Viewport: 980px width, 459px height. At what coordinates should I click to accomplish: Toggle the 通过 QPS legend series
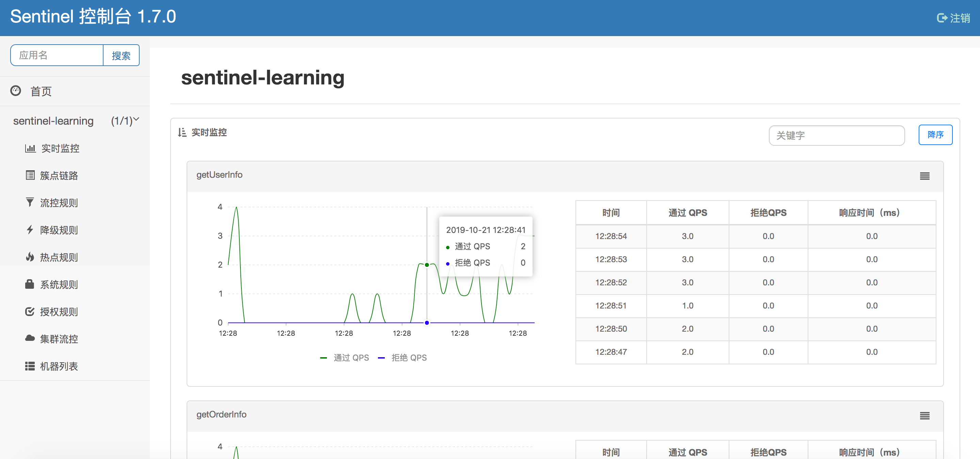pyautogui.click(x=345, y=358)
